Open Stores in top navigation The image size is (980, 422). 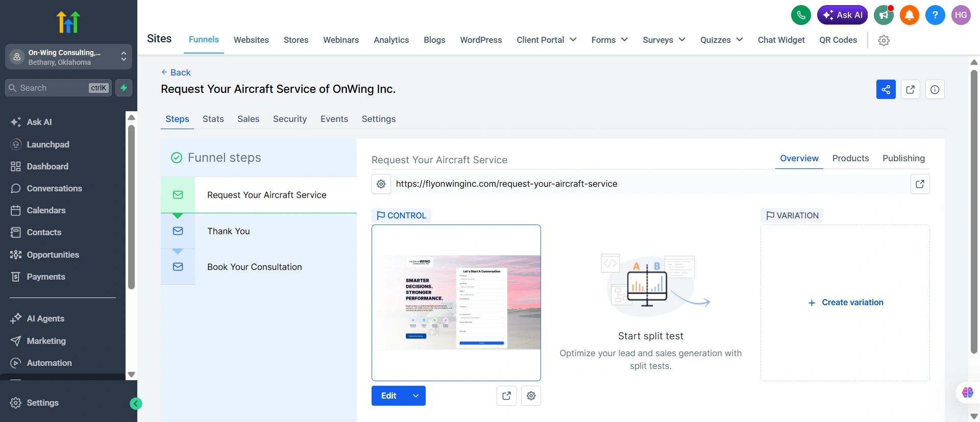(296, 40)
